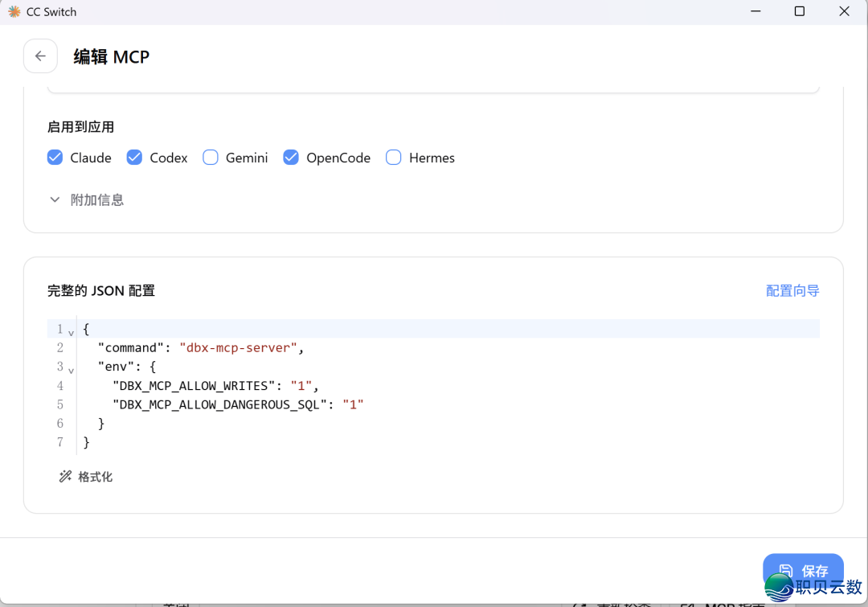Viewport: 868px width, 607px height.
Task: Click the "DBX_MCP_ALLOW_DANGEROUS_SQL" key
Action: pyautogui.click(x=219, y=404)
